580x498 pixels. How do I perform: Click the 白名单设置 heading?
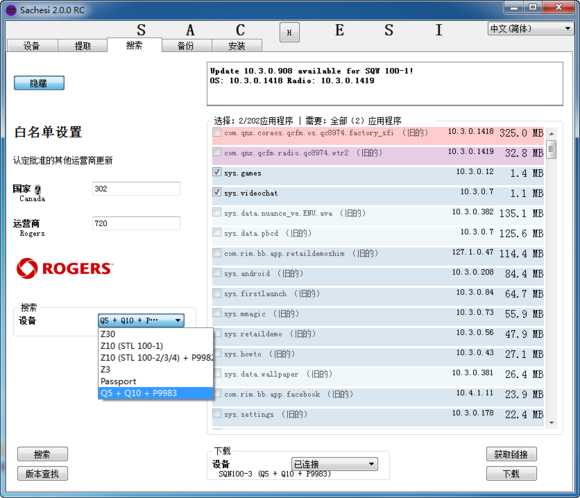(x=48, y=132)
